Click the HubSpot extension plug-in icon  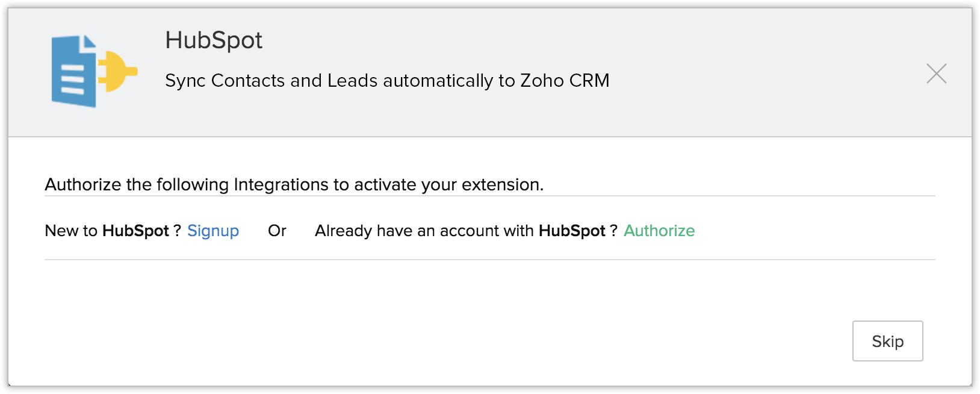[93, 71]
